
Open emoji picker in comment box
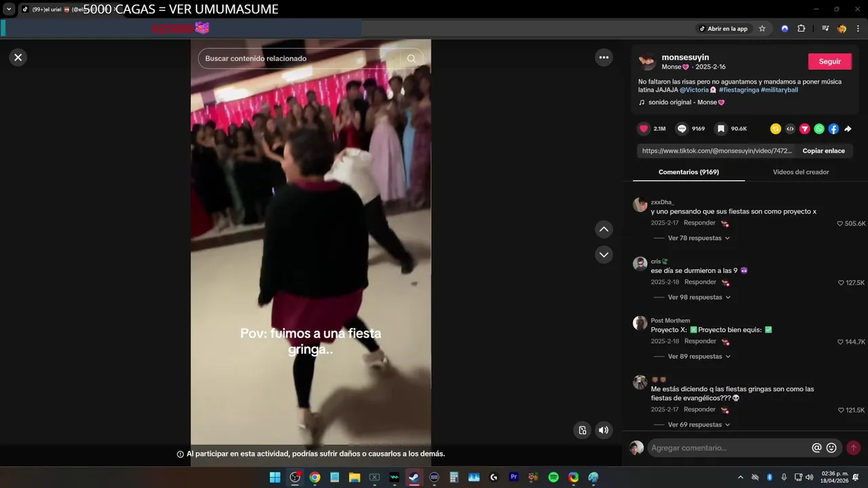point(831,448)
